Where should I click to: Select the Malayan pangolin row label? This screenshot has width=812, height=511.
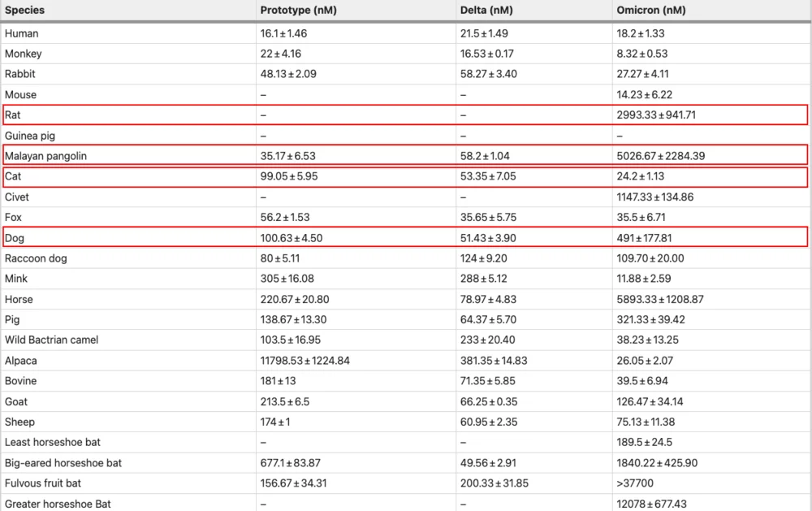pyautogui.click(x=45, y=155)
